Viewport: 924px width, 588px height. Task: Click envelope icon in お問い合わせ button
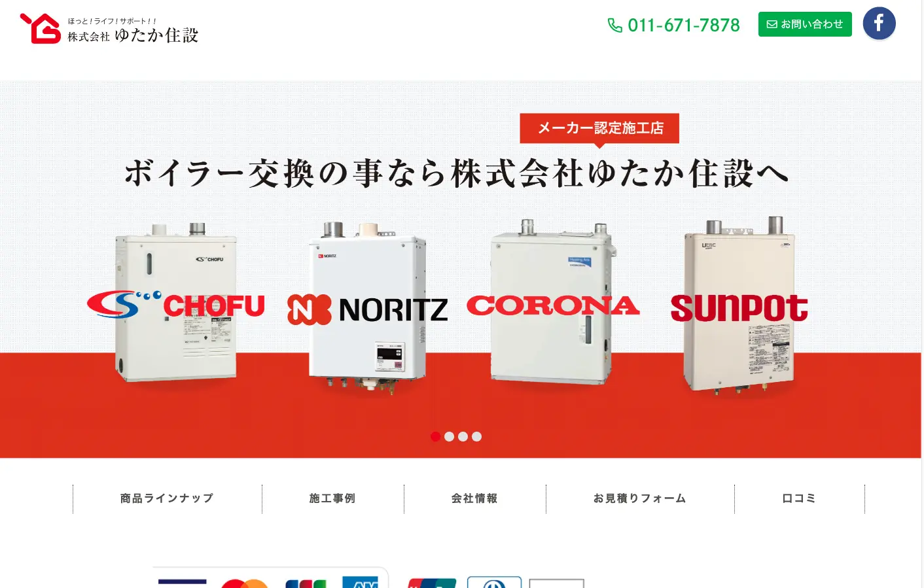coord(772,24)
